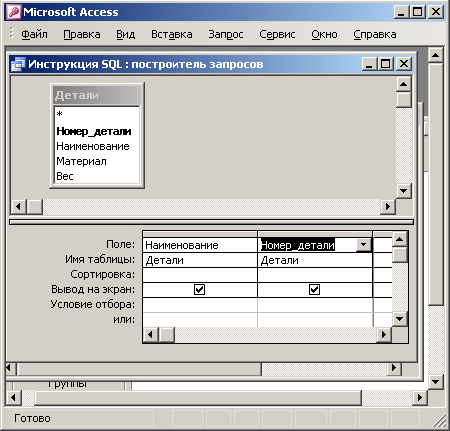
Task: Click table pane horizontal scrollbar left arrow
Action: tap(18, 207)
